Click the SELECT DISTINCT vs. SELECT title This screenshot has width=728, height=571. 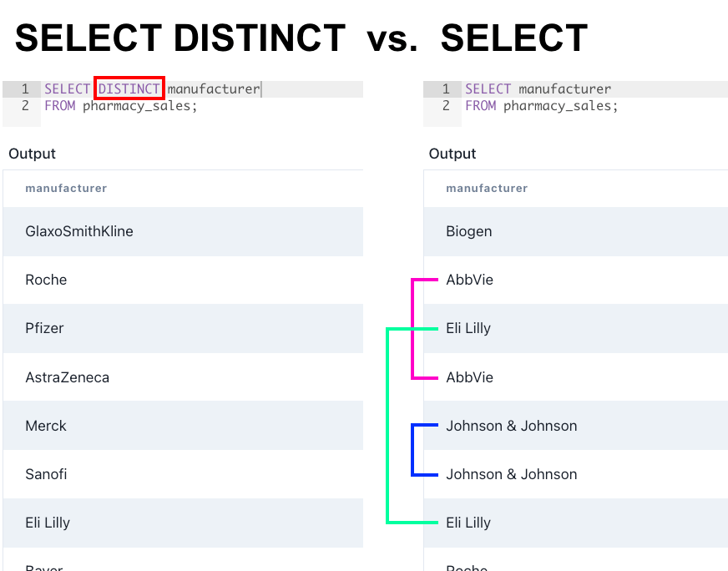(301, 38)
